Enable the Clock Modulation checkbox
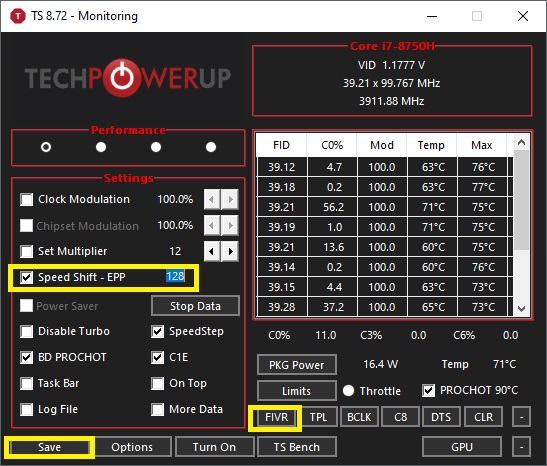Screen dimensions: 547x466 (27, 200)
